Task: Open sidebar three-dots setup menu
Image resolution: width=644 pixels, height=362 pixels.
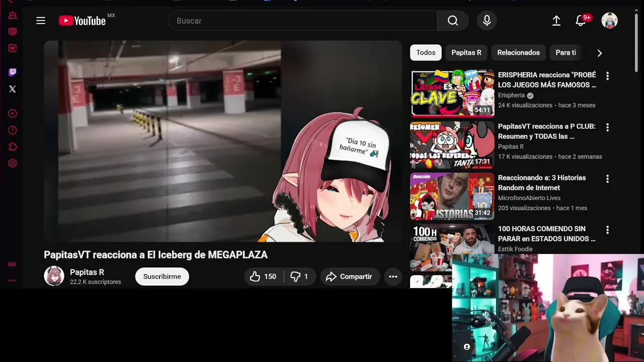Action: (12, 281)
